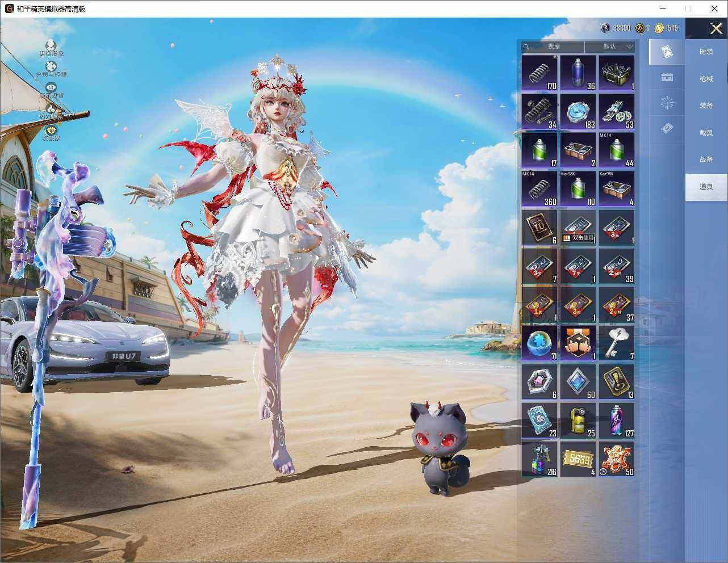Click the 搜索 search field
Viewport: 728px width, 563px height.
pos(553,47)
